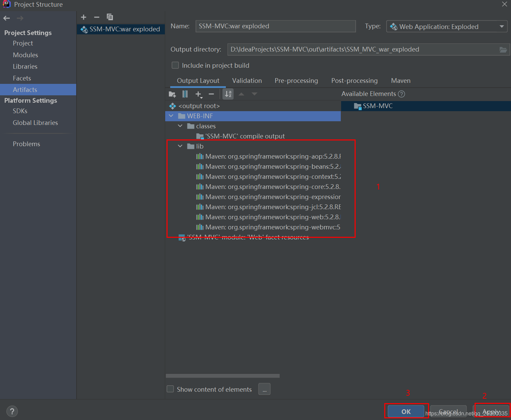Select spring-core Maven library entry
Image resolution: width=511 pixels, height=420 pixels.
268,187
